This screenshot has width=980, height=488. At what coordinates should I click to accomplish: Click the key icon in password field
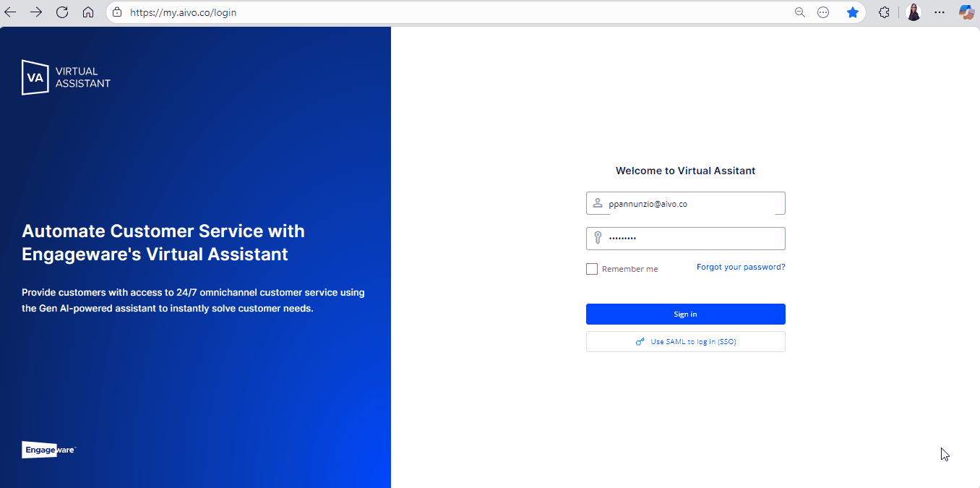[598, 238]
